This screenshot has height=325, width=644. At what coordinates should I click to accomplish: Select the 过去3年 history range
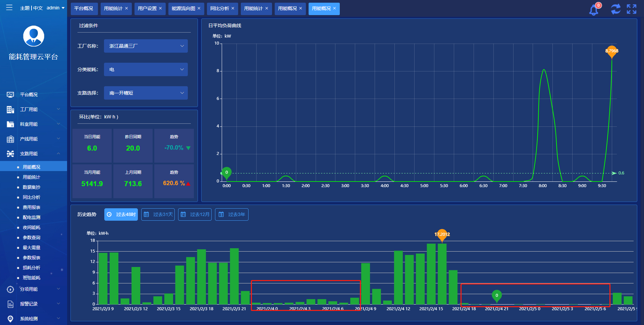(x=232, y=214)
